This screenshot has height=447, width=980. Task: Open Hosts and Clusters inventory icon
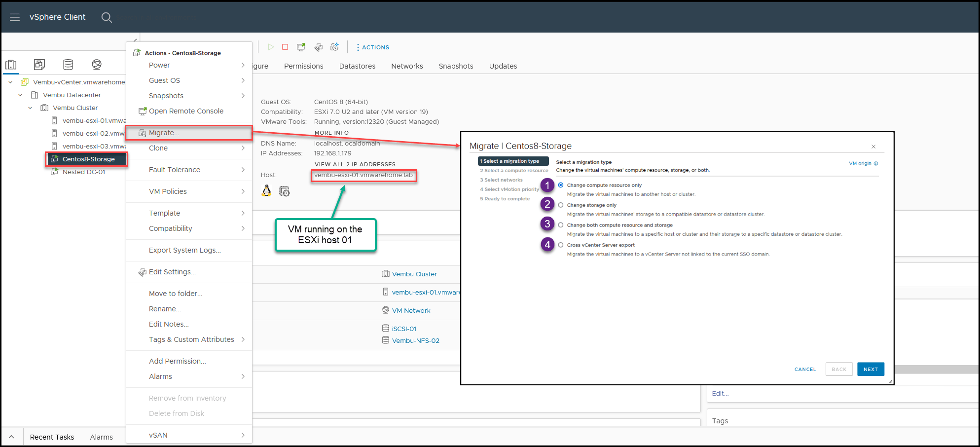(x=11, y=65)
